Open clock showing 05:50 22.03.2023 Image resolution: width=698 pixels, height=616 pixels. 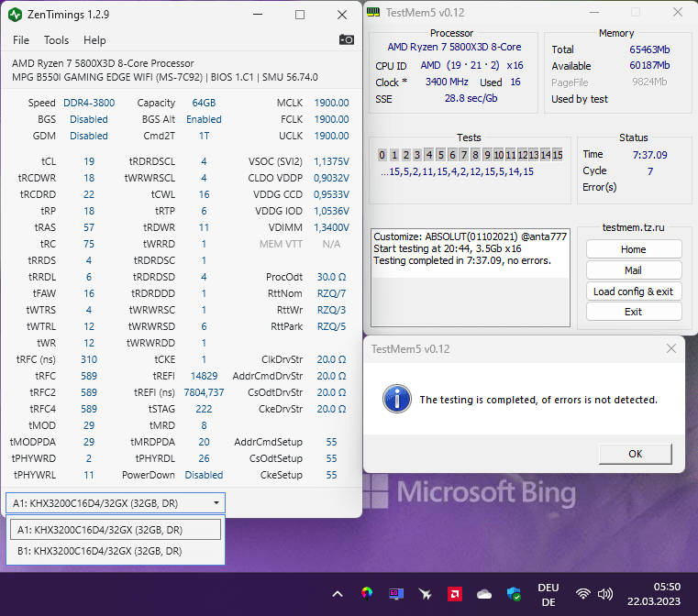pos(653,594)
